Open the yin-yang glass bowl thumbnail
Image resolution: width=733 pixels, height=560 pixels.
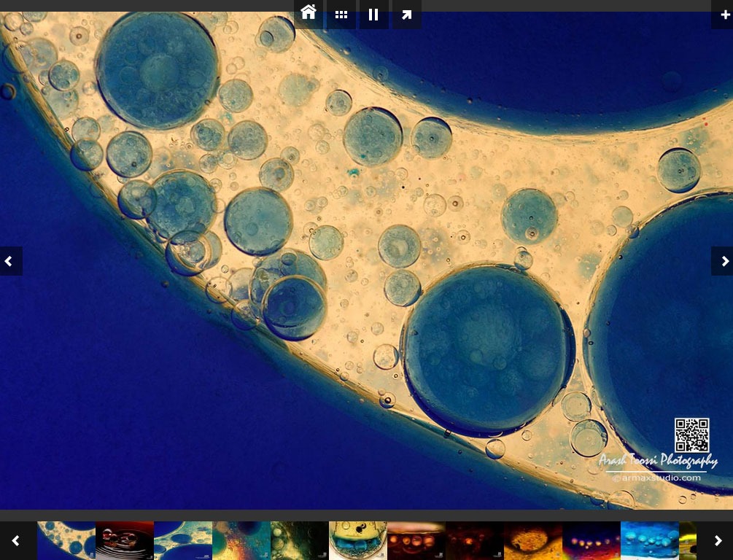357,540
